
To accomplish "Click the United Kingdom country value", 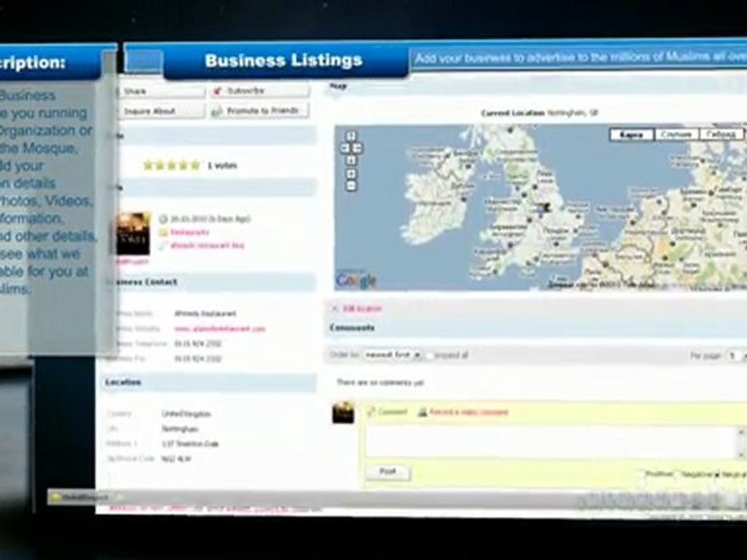I will (186, 414).
